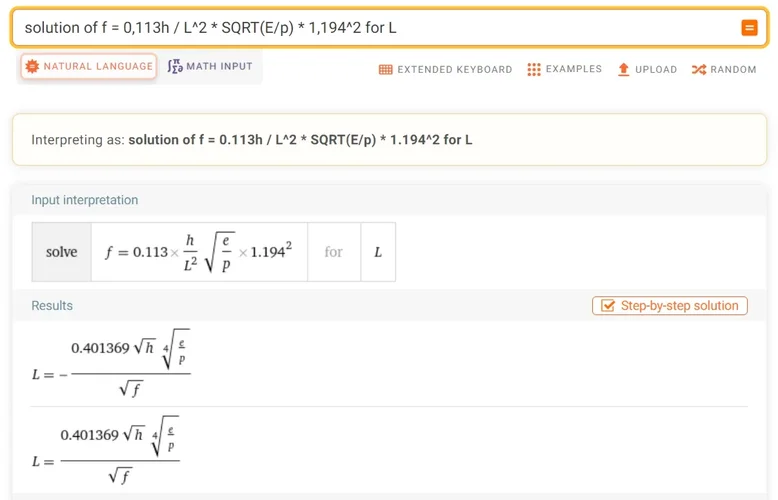Click the Natural Language sunburst icon

pos(32,67)
